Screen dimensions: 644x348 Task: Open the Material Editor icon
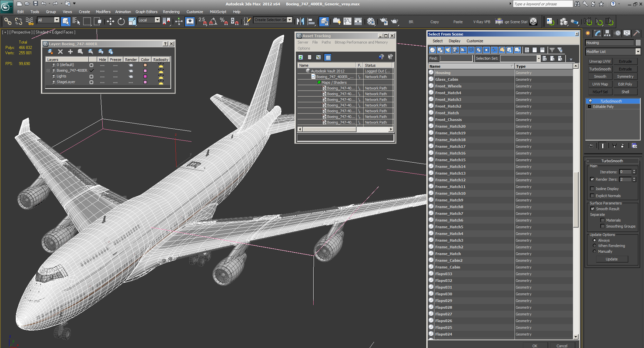point(371,21)
